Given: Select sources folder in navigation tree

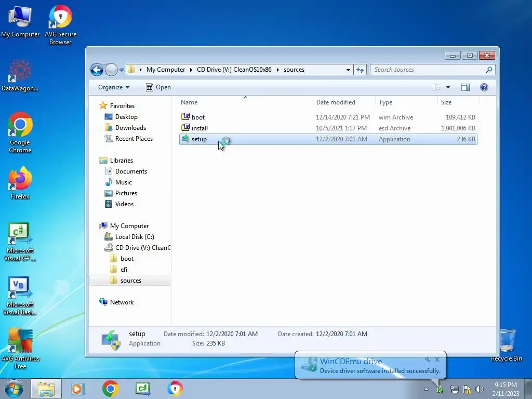Looking at the screenshot, I should (x=130, y=281).
